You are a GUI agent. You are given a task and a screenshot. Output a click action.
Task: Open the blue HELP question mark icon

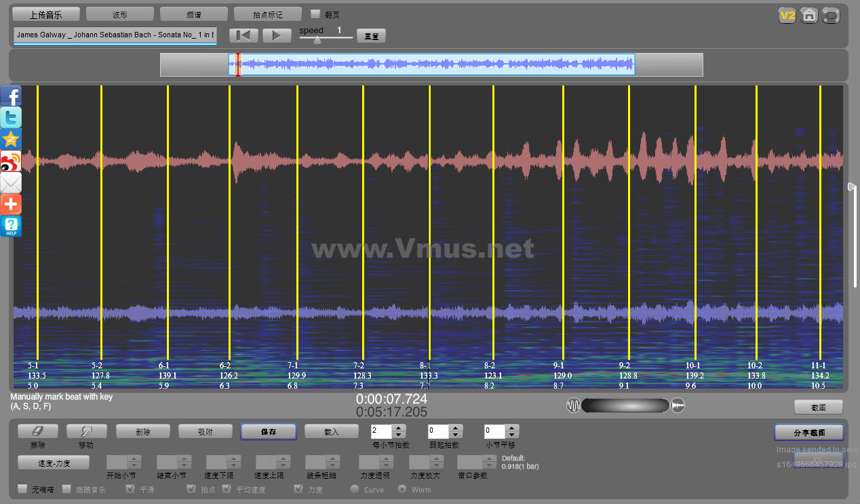click(11, 226)
